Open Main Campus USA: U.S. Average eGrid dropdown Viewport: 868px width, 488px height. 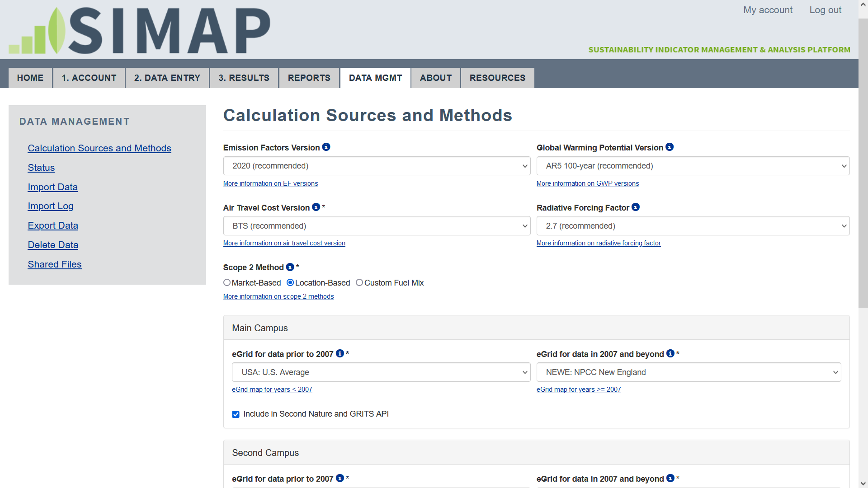pyautogui.click(x=381, y=372)
